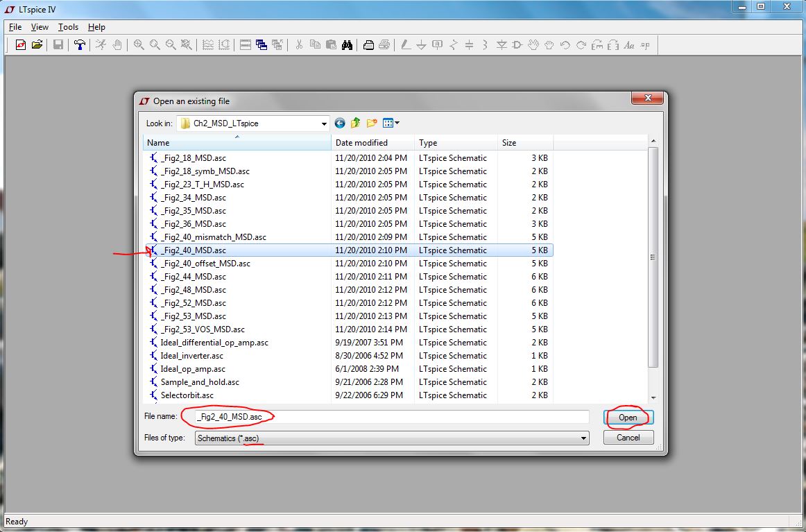Click the Copy toolbar icon

click(x=315, y=45)
